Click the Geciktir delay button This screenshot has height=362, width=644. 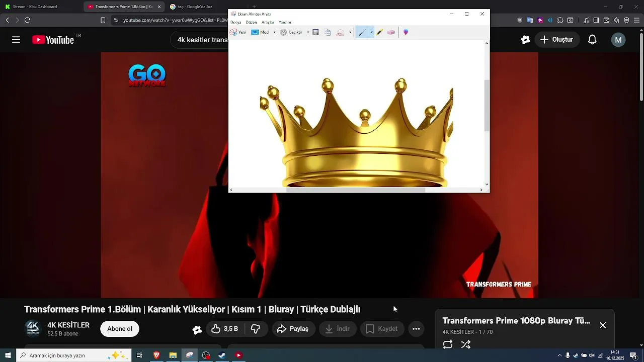pos(292,32)
